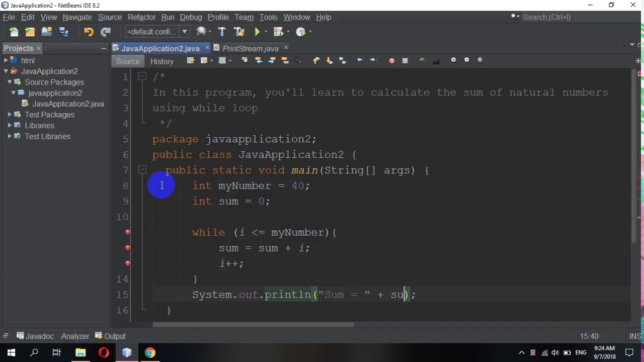Toggle highlight search icon

(x=285, y=60)
